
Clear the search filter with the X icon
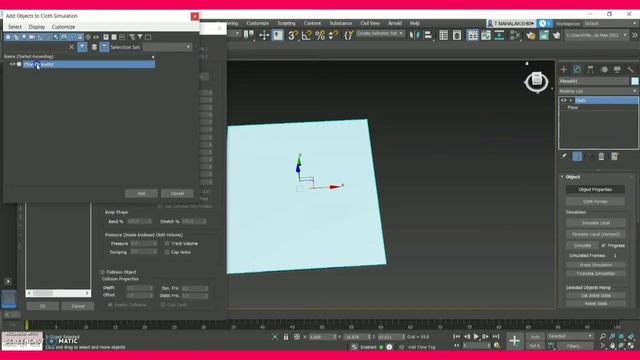pos(71,47)
